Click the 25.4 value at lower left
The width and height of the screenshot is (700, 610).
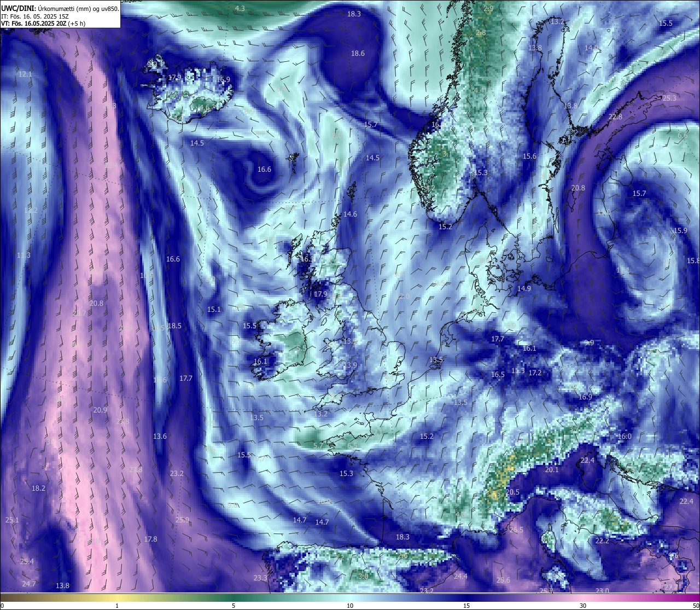(27, 561)
